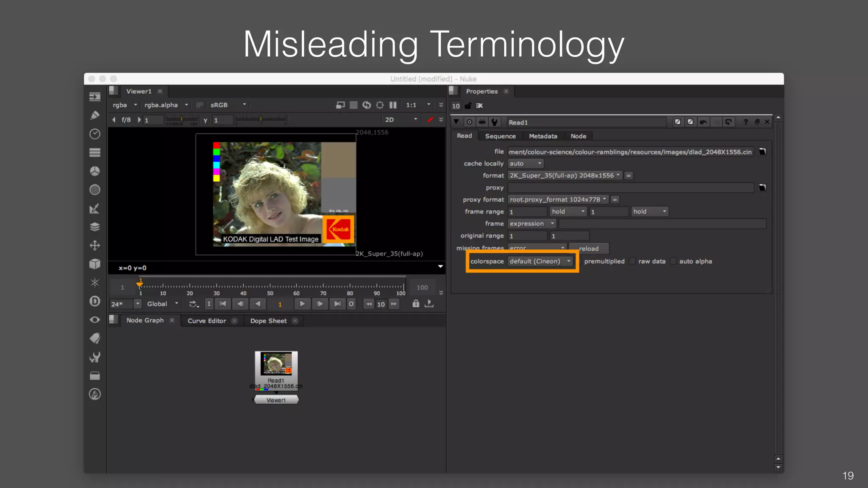Switch to the Node tab
This screenshot has height=488, width=868.
click(x=578, y=136)
